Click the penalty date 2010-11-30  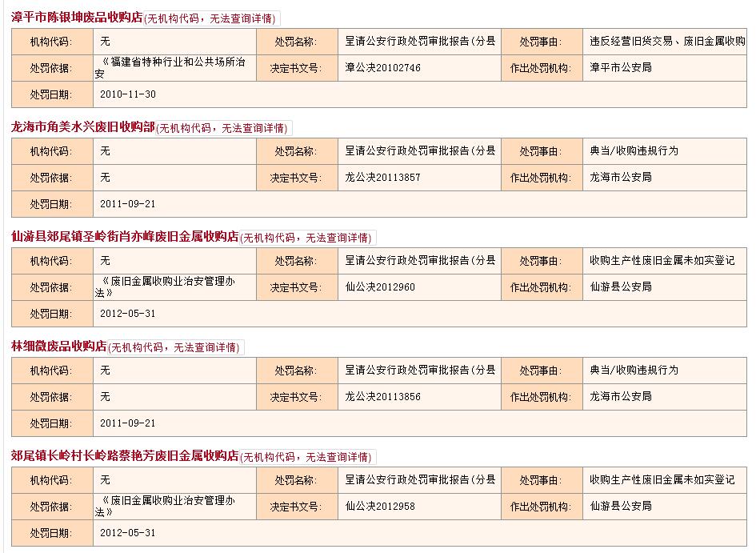128,94
